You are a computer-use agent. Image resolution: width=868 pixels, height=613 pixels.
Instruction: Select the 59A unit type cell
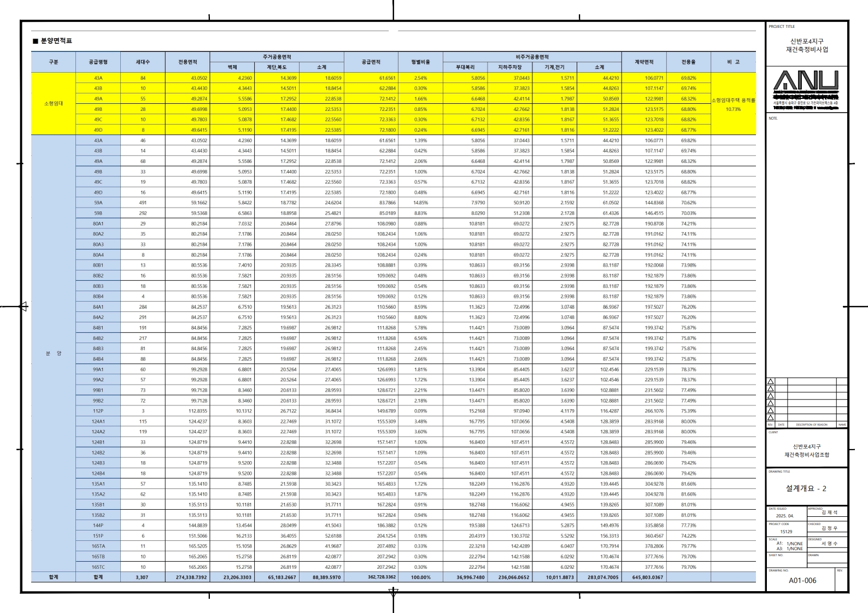98,203
